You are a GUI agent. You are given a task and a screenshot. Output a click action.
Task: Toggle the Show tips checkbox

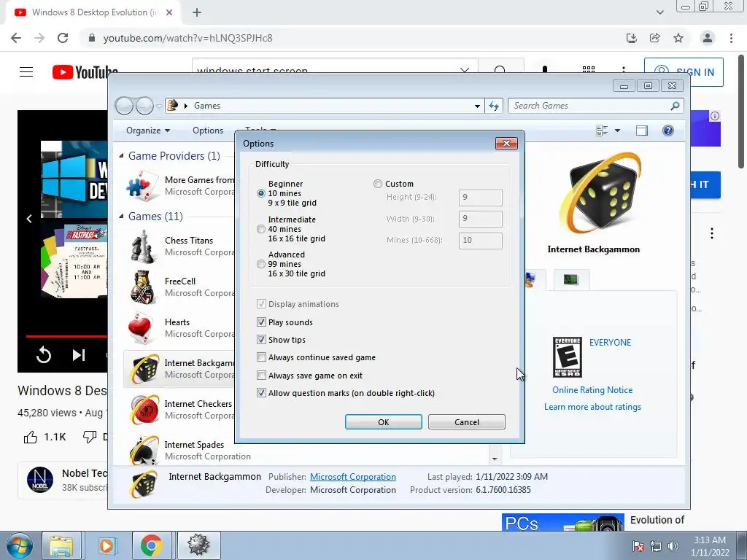261,340
